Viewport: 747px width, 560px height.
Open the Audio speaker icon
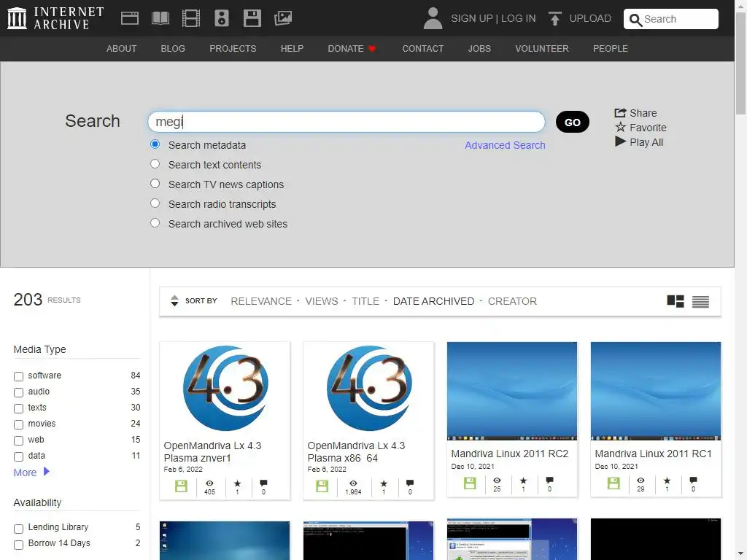222,18
